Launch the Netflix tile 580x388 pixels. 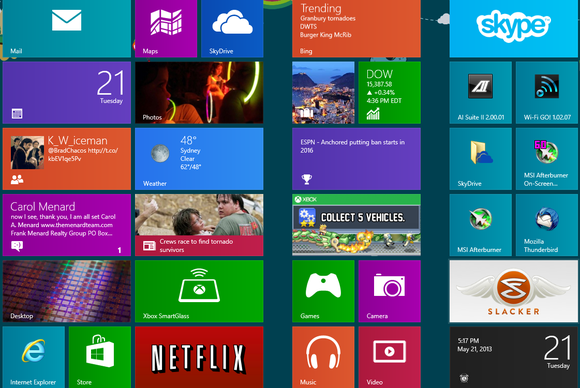point(199,357)
